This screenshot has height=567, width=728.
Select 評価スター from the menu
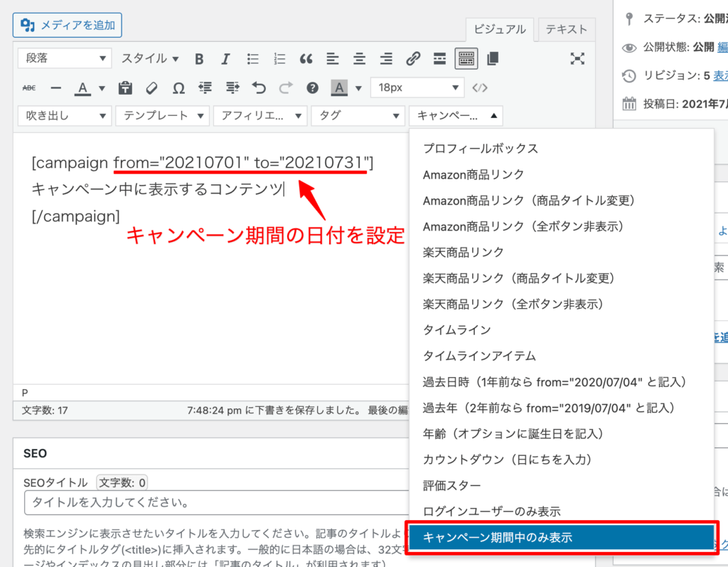click(562, 486)
